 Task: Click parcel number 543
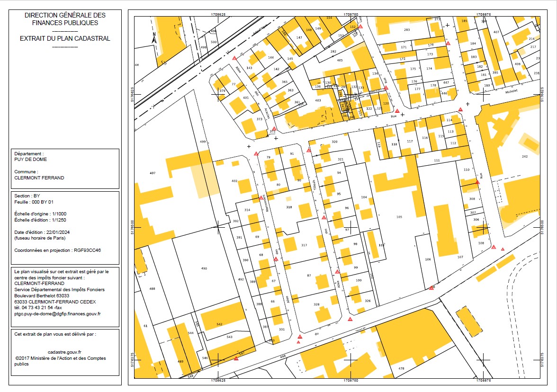[229, 337]
